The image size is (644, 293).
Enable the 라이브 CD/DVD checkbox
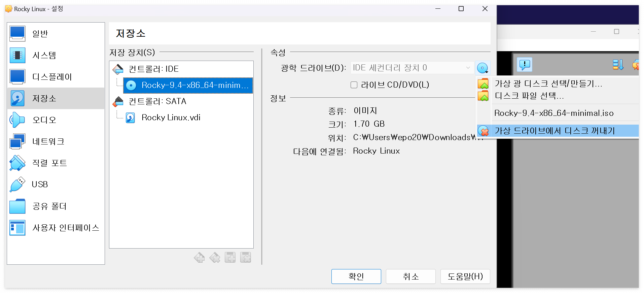pos(354,85)
